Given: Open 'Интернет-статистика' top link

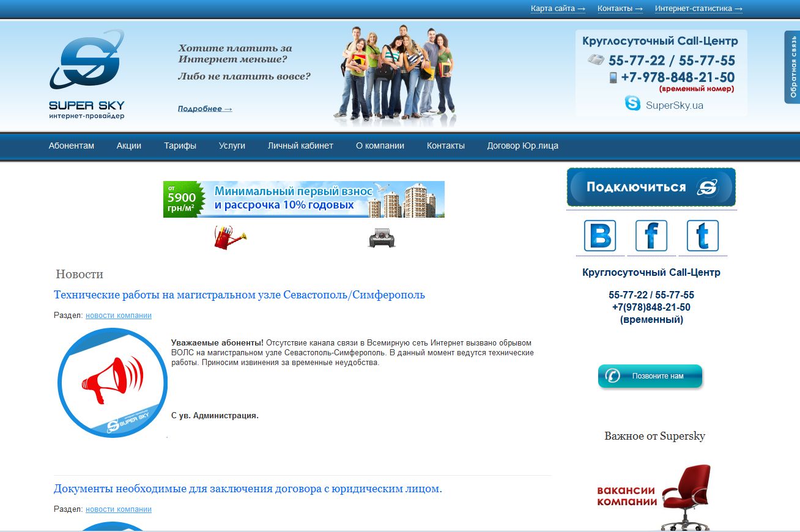Looking at the screenshot, I should pos(698,9).
